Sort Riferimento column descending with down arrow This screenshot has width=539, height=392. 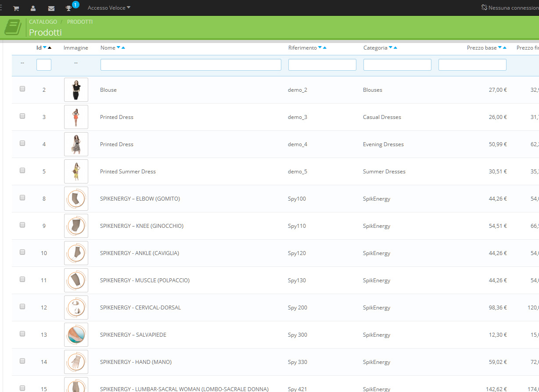pyautogui.click(x=320, y=47)
